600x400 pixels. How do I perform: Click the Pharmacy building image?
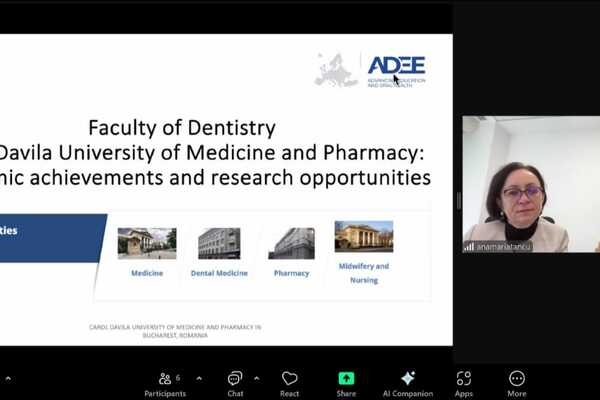[x=292, y=243]
